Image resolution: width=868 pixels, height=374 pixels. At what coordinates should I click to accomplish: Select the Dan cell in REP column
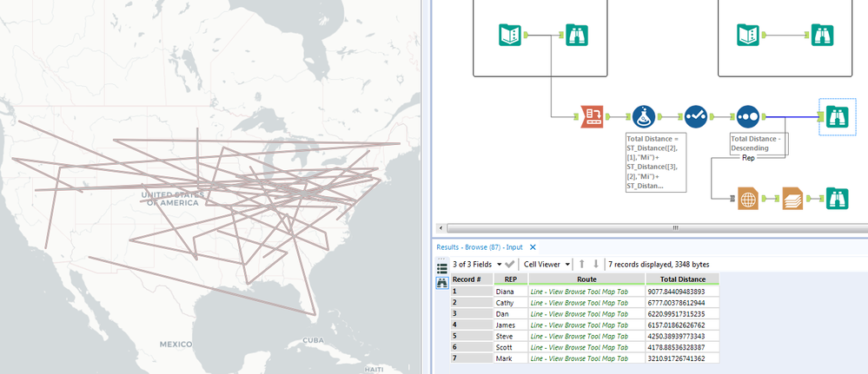click(x=511, y=314)
